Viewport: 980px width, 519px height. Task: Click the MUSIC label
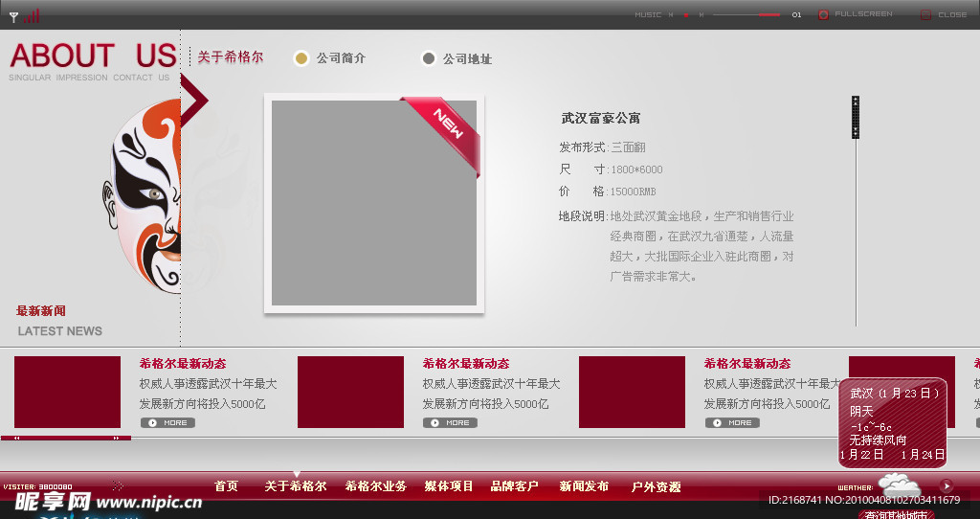point(648,14)
